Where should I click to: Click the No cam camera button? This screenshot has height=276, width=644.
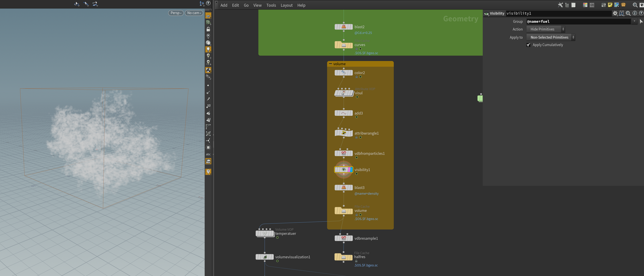[194, 13]
